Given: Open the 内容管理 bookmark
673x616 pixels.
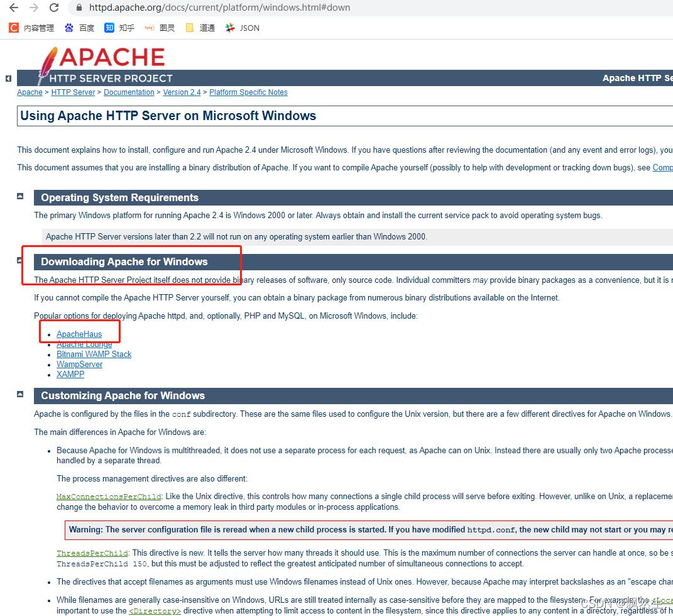Looking at the screenshot, I should pos(32,28).
